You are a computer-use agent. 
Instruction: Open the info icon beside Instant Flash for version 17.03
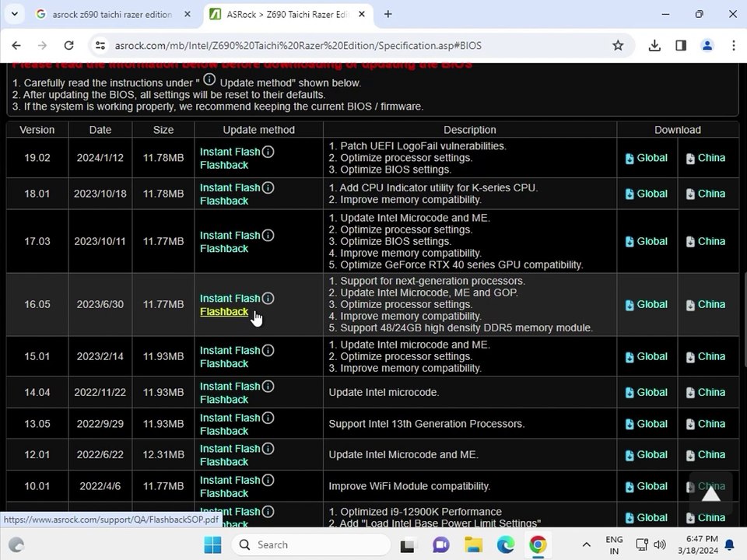(x=268, y=235)
